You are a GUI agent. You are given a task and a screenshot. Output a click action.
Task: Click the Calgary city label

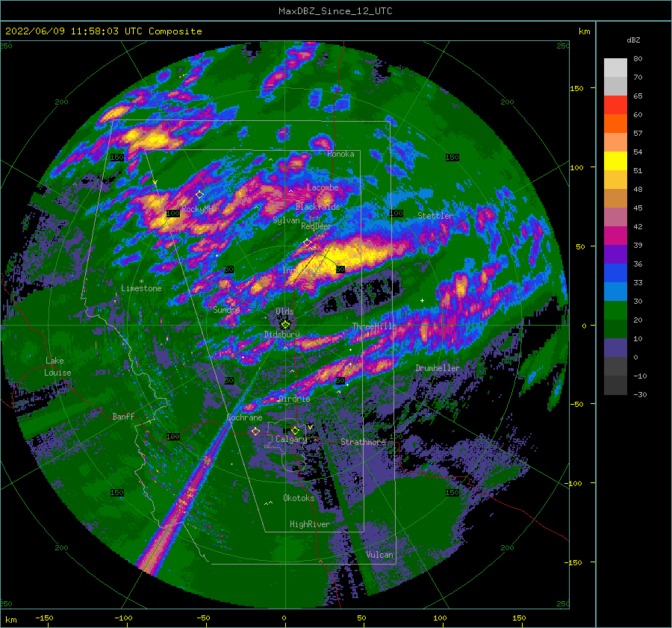click(291, 439)
